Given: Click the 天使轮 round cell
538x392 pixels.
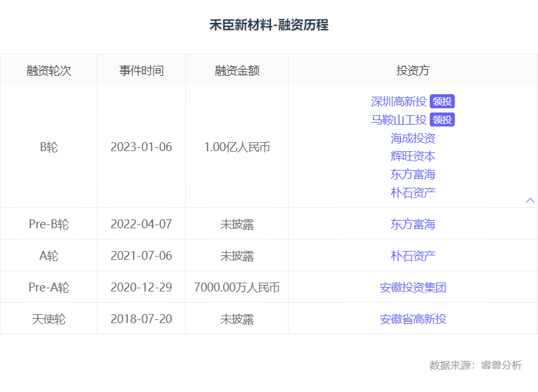Looking at the screenshot, I should pyautogui.click(x=49, y=319).
